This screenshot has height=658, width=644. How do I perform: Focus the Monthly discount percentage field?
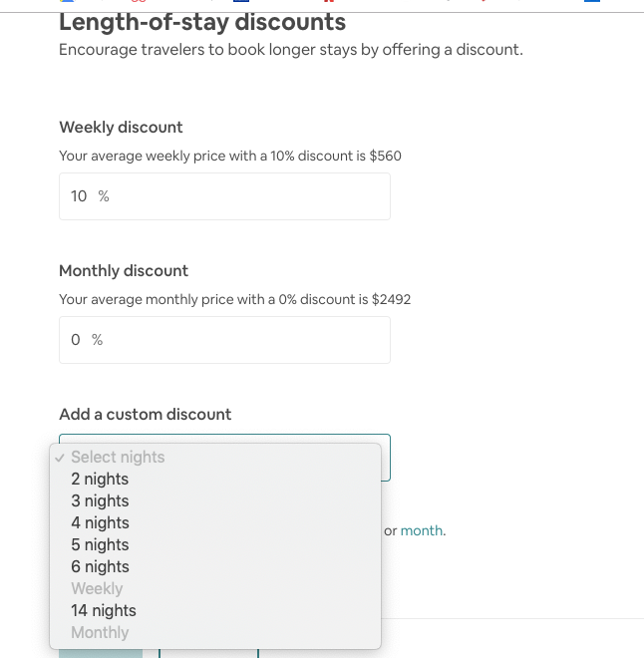(224, 340)
